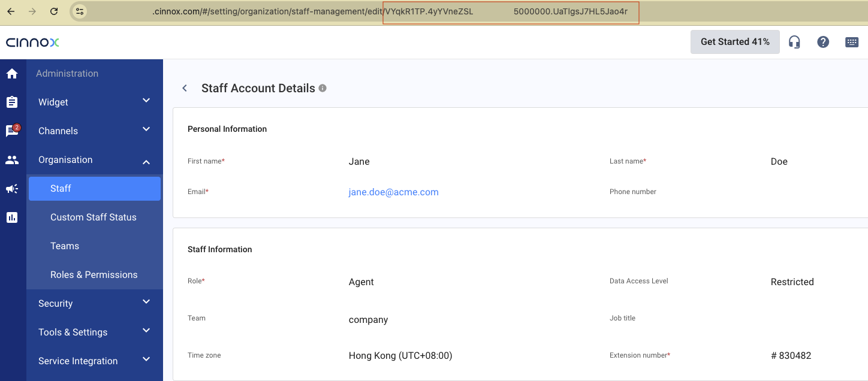Click the headset support icon
Viewport: 868px width, 381px height.
point(794,42)
